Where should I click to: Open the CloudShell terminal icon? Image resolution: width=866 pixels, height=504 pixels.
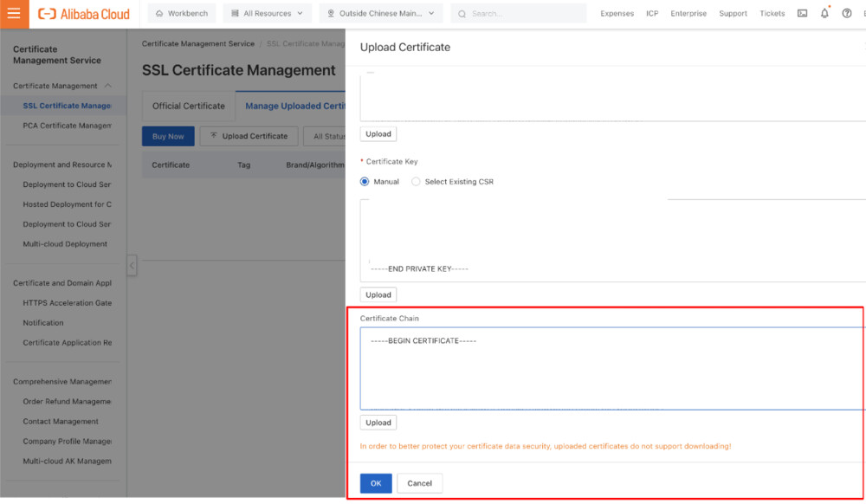click(802, 13)
